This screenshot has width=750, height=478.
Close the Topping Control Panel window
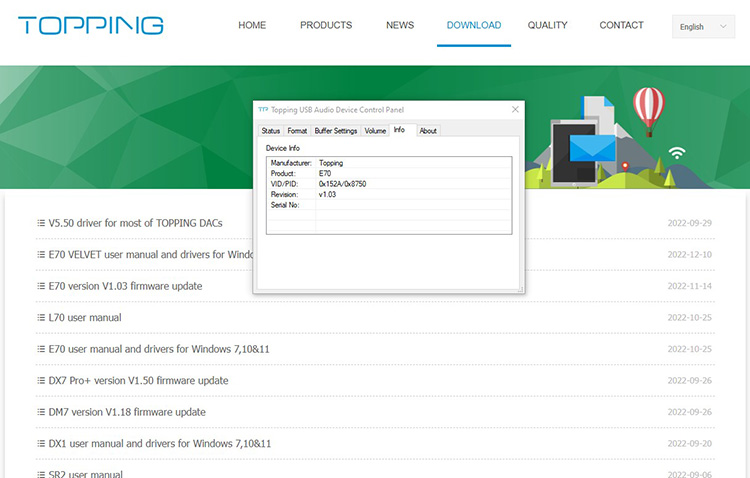[x=515, y=110]
